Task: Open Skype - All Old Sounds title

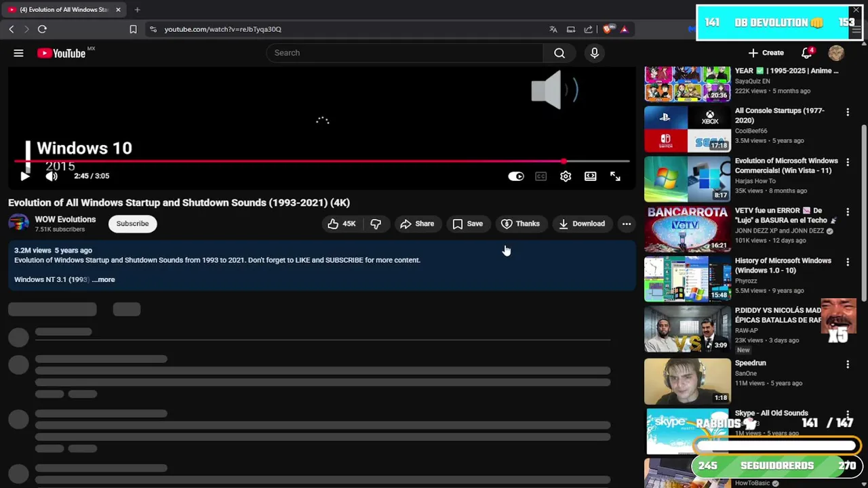Action: coord(772,413)
